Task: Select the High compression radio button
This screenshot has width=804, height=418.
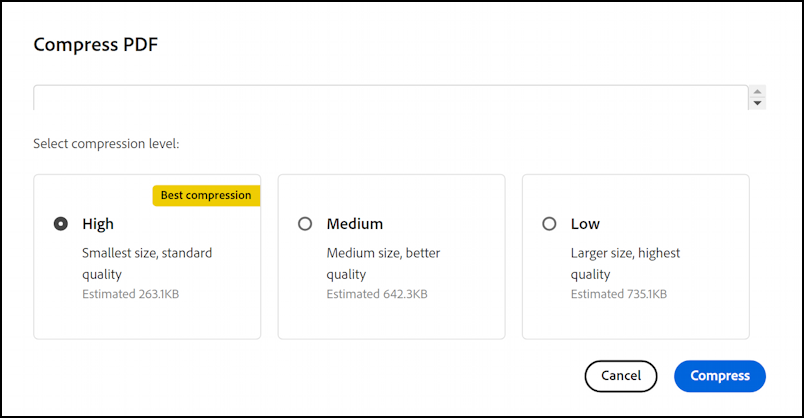Action: (x=61, y=224)
